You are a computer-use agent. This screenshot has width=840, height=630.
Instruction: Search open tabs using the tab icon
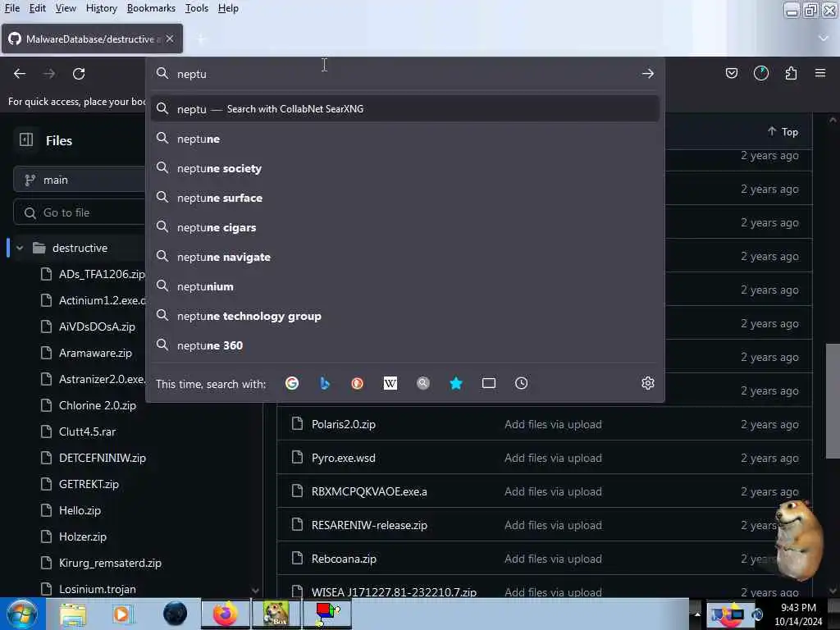(489, 383)
